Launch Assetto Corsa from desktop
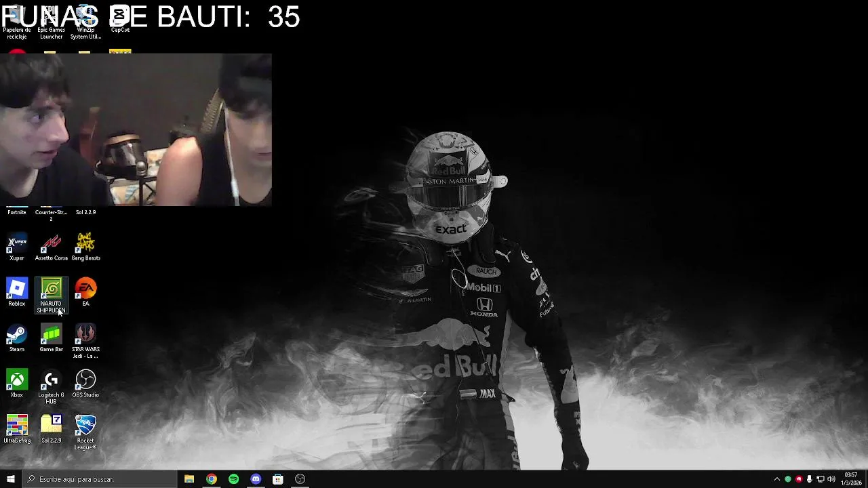The height and width of the screenshot is (488, 868). coord(51,247)
